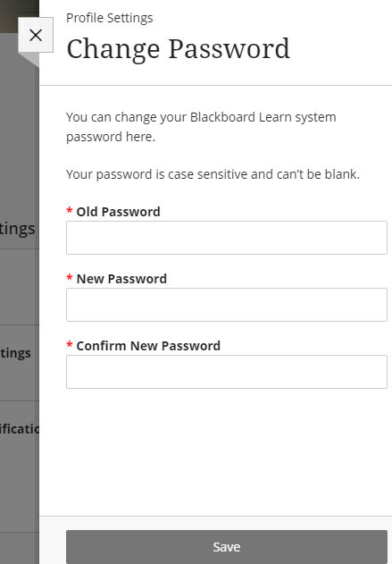Click the folded corner under the close button

tap(30, 58)
